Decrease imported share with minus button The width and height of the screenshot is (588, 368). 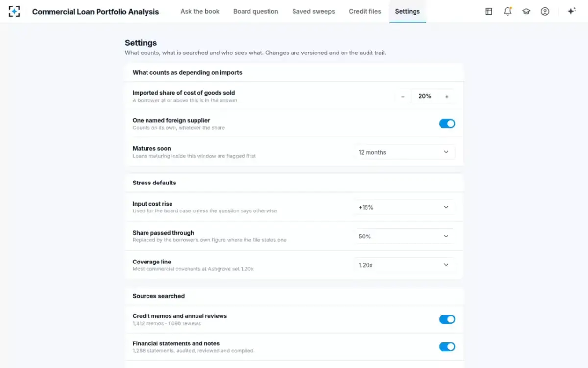click(x=403, y=97)
